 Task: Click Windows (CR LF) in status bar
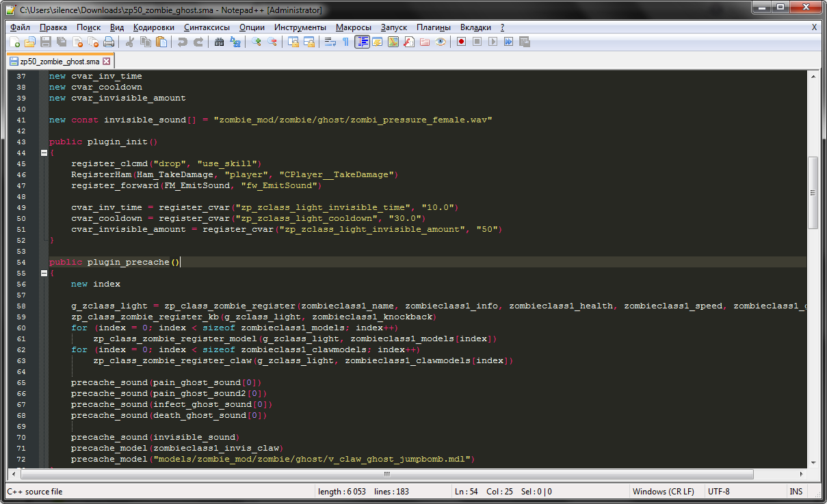pyautogui.click(x=664, y=492)
